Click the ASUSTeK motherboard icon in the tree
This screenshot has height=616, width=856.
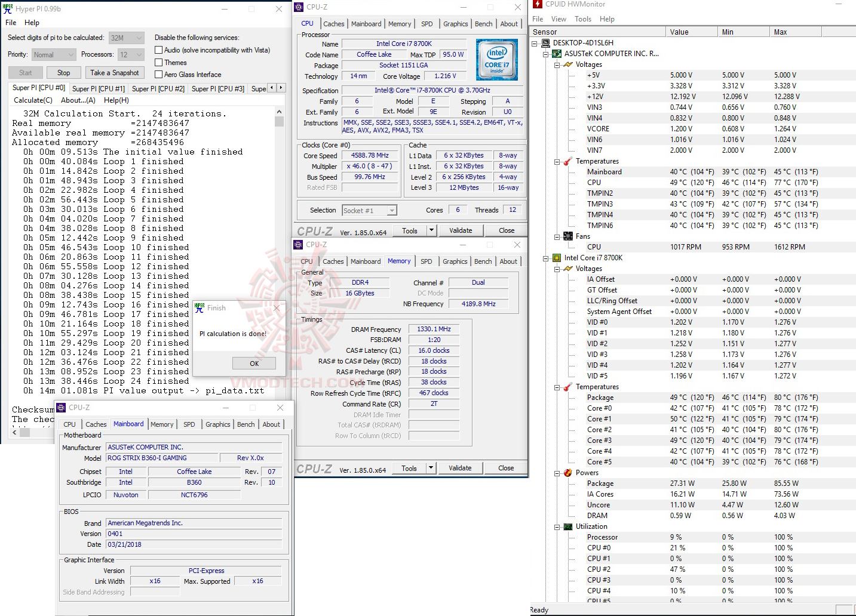pos(557,54)
